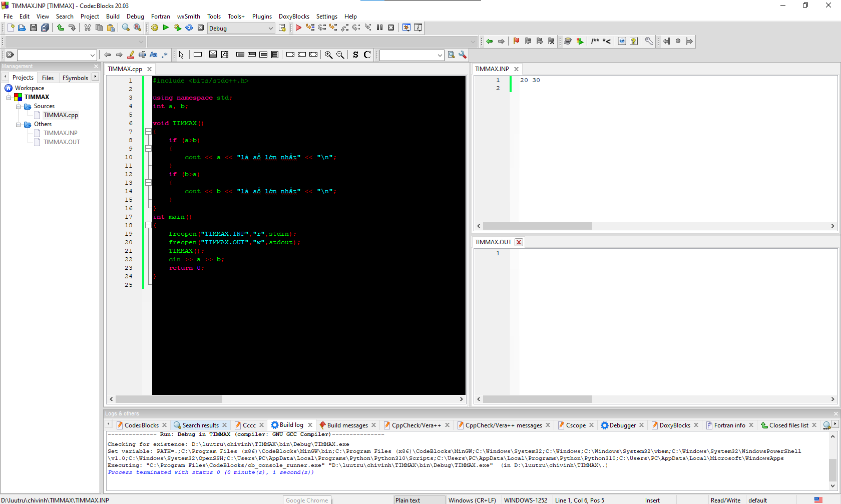Click the DoxyBlocks block comment icon
This screenshot has width=841, height=504.
(x=595, y=42)
